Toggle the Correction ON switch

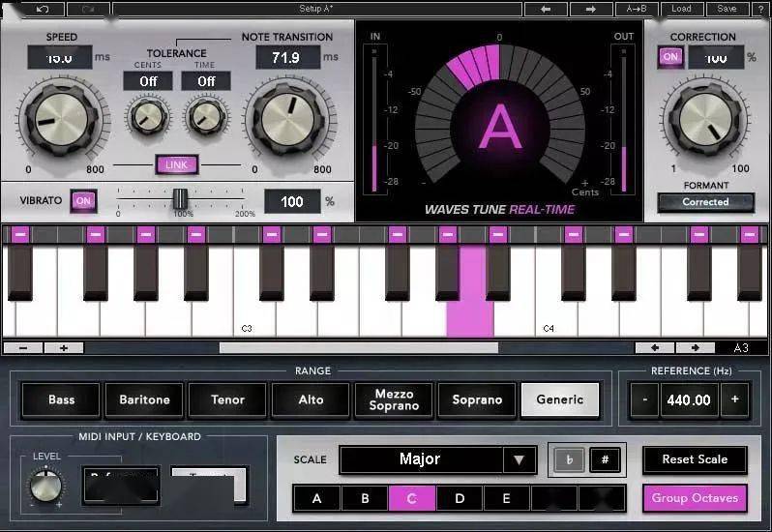pos(670,57)
